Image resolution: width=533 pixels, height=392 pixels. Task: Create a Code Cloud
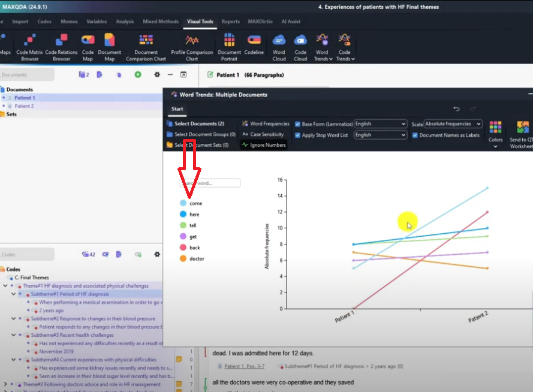click(300, 47)
